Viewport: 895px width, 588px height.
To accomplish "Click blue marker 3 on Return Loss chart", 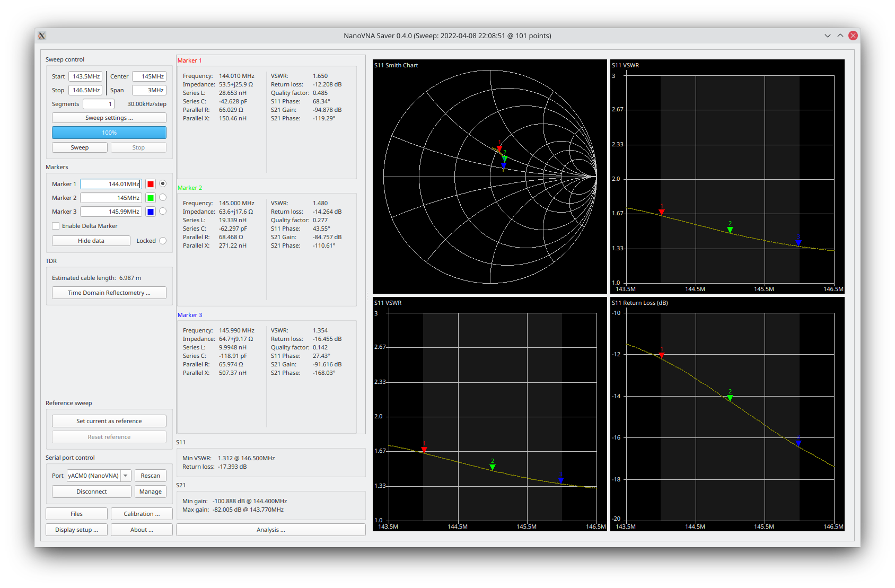I will coord(799,443).
